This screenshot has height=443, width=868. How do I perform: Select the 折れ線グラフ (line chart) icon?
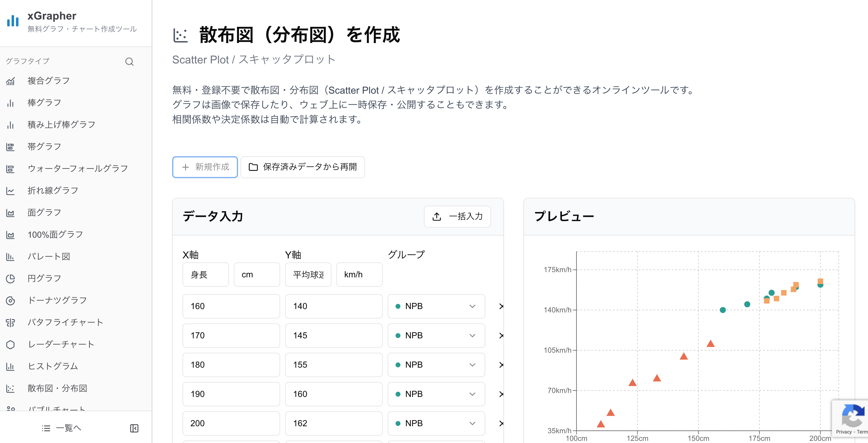10,191
